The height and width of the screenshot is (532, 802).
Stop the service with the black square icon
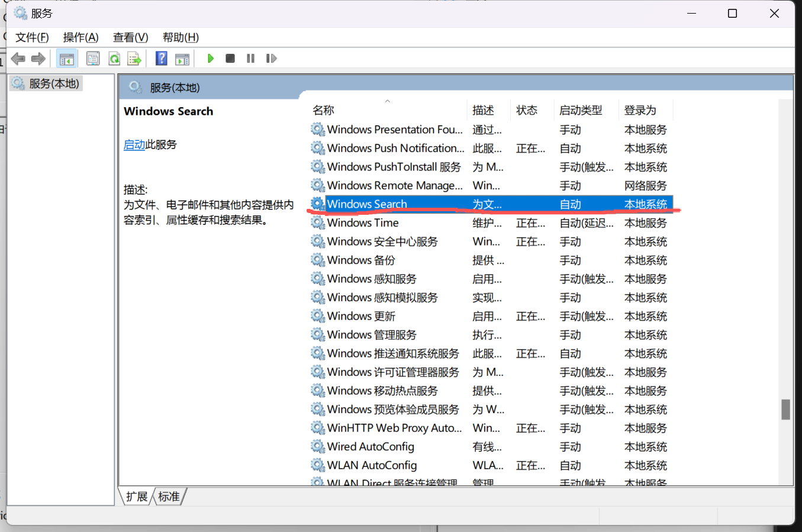230,58
